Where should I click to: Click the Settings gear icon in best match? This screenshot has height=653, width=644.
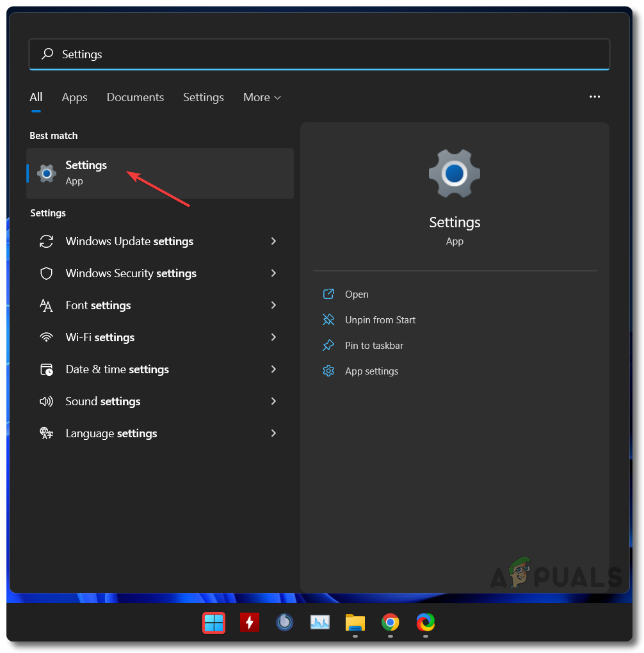coord(47,173)
